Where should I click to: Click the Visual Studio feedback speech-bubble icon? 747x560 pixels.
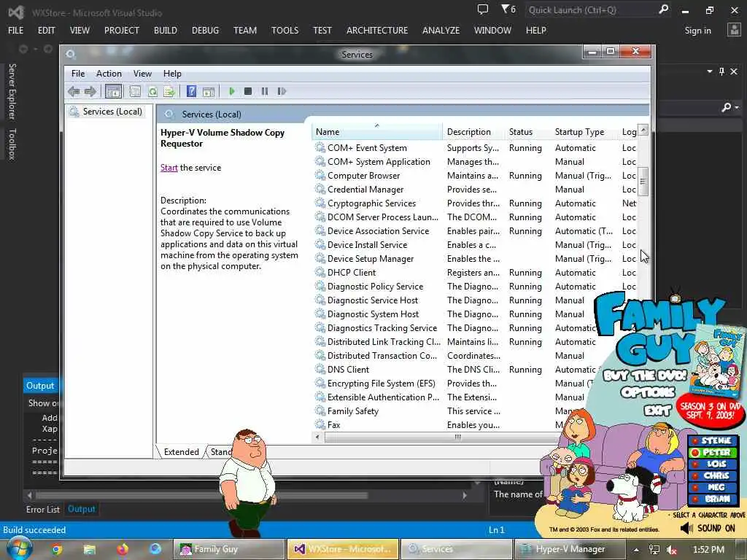point(483,9)
